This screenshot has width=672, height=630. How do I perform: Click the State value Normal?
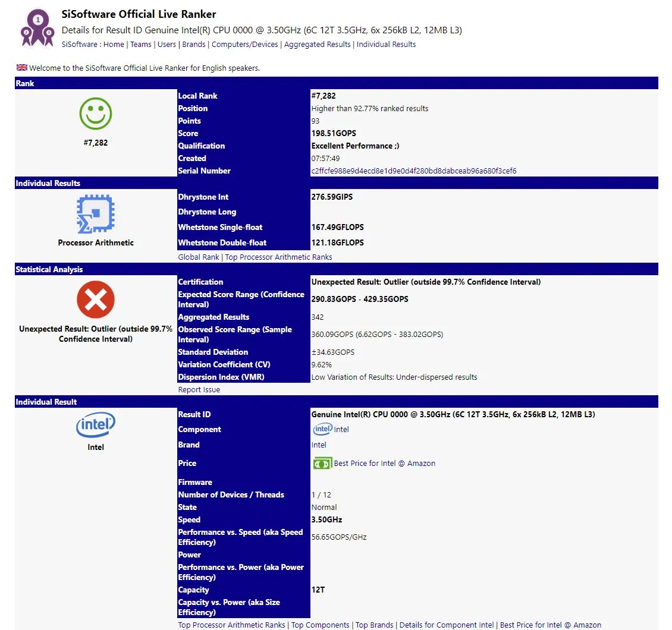pos(324,507)
